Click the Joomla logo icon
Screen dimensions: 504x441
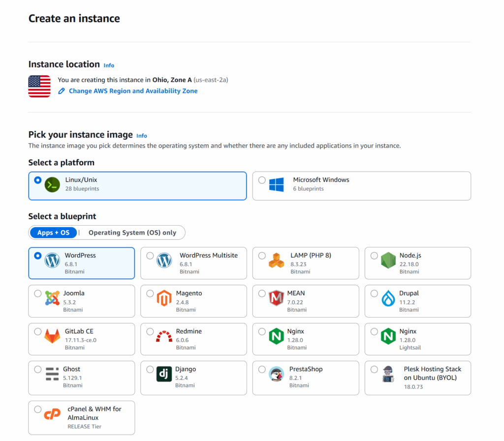52,298
